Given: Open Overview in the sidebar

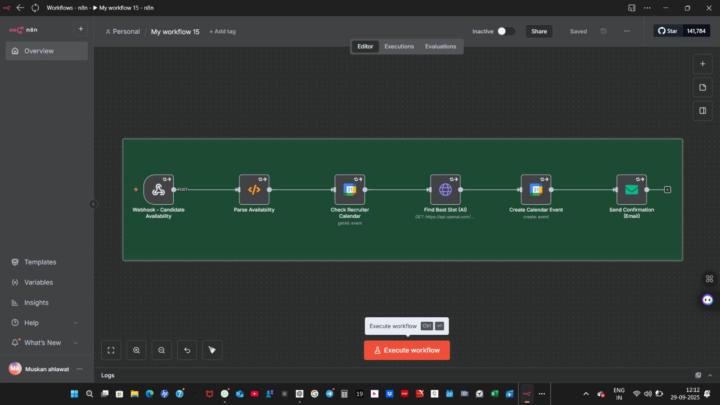Looking at the screenshot, I should point(46,51).
